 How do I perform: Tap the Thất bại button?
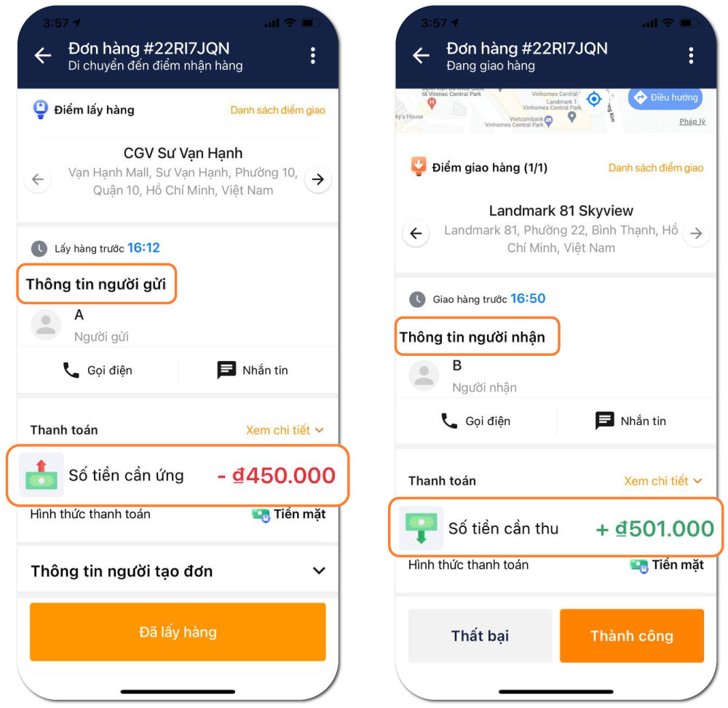point(480,636)
